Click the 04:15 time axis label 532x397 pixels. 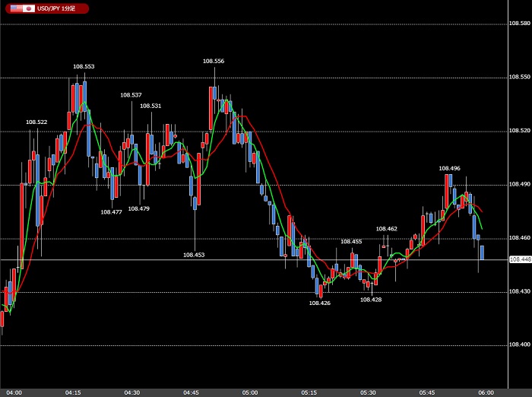(x=73, y=393)
